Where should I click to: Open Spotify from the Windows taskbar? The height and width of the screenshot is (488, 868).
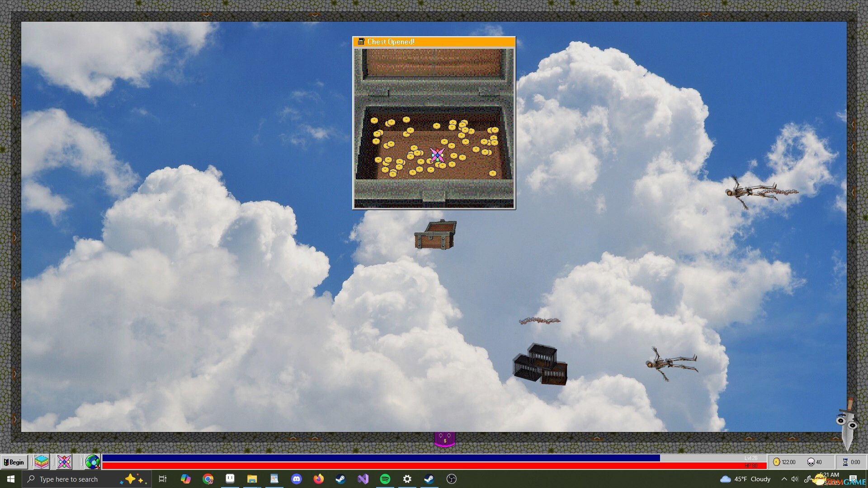click(385, 479)
